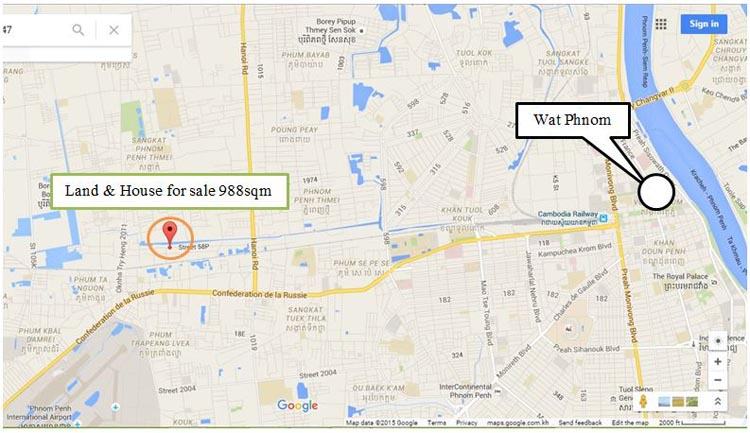Open the middle tan imagery thumbnail
750x433 pixels.
click(x=678, y=401)
